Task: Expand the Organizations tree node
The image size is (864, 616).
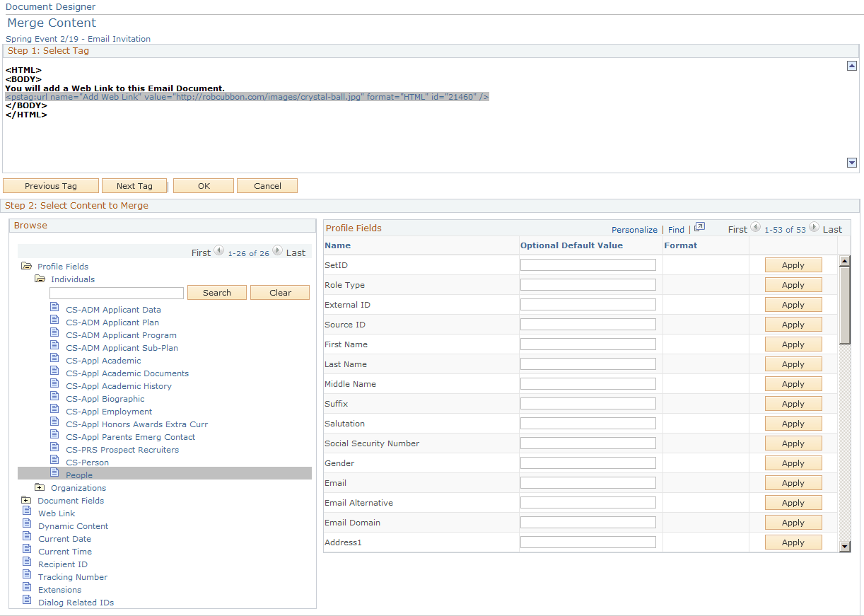Action: (x=40, y=487)
